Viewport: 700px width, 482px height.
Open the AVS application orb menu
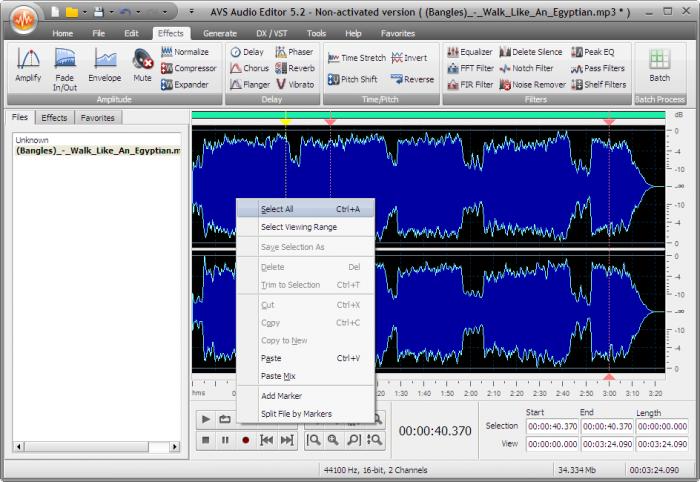click(24, 19)
